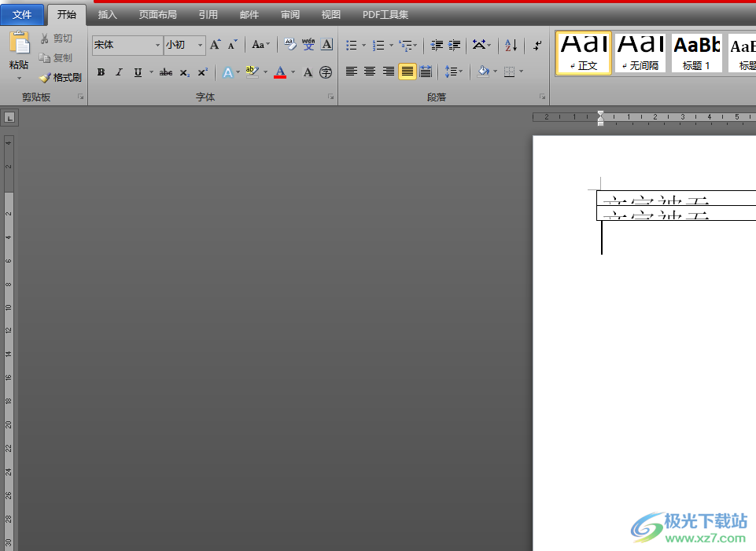The width and height of the screenshot is (756, 551).
Task: Apply the 标题 1 (Heading 1) style
Action: (697, 53)
